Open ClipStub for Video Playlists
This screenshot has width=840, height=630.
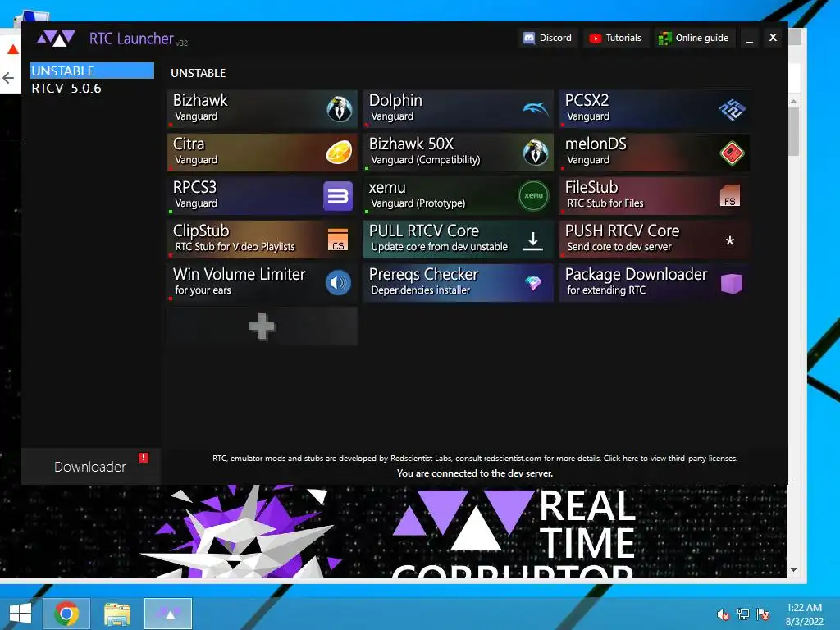pyautogui.click(x=262, y=240)
